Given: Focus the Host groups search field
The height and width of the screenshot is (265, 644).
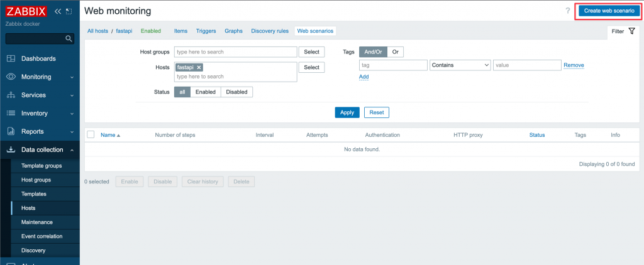Looking at the screenshot, I should [236, 52].
